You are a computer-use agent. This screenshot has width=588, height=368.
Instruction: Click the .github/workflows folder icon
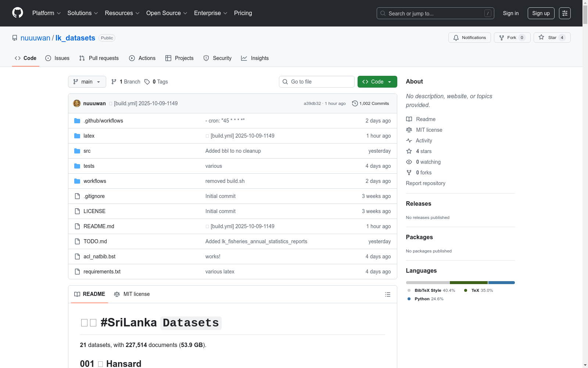(x=77, y=121)
